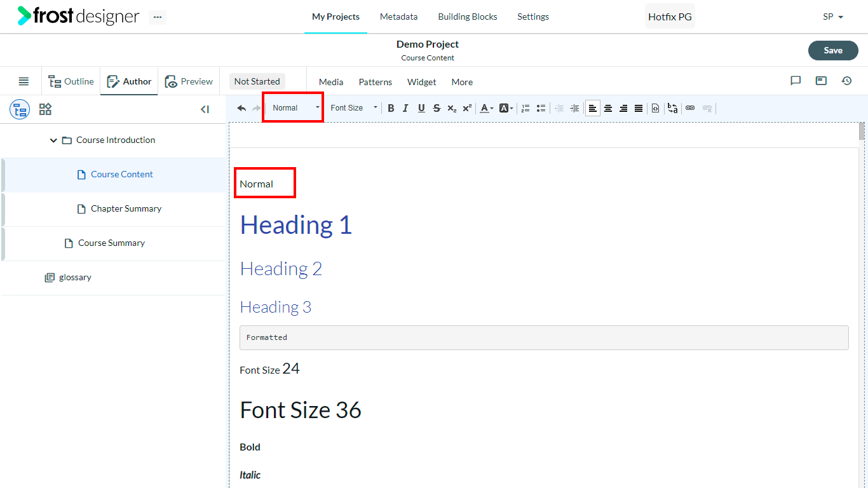Insert a numbered list
The height and width of the screenshot is (488, 868).
[x=526, y=108]
